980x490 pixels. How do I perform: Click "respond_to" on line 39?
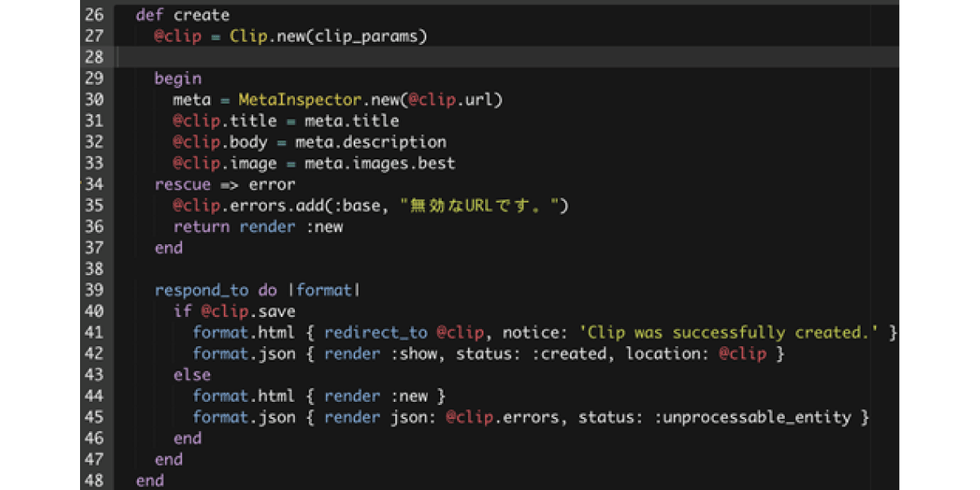click(x=202, y=291)
